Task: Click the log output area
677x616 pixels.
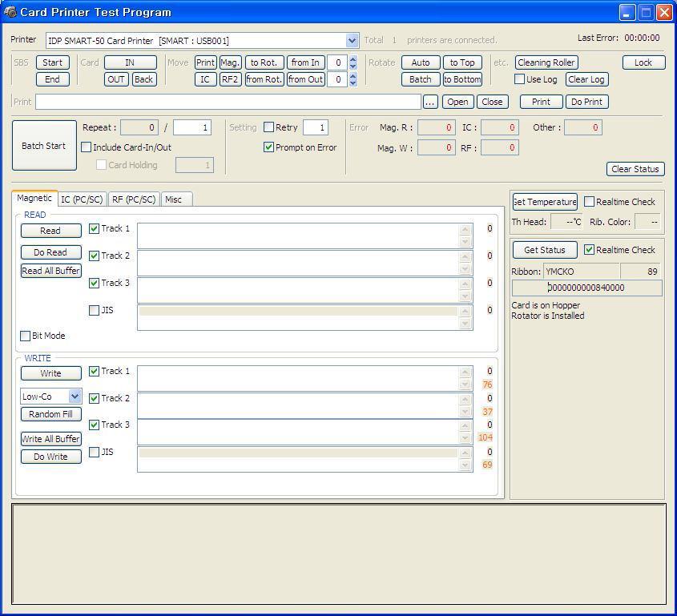Action: (x=339, y=554)
